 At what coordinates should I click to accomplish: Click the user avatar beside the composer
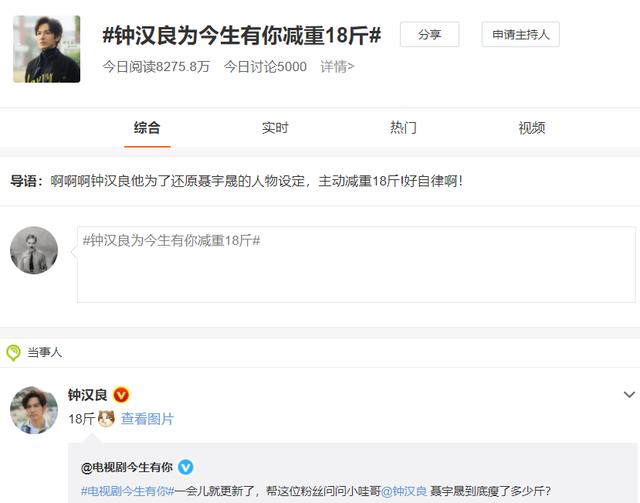pos(34,250)
